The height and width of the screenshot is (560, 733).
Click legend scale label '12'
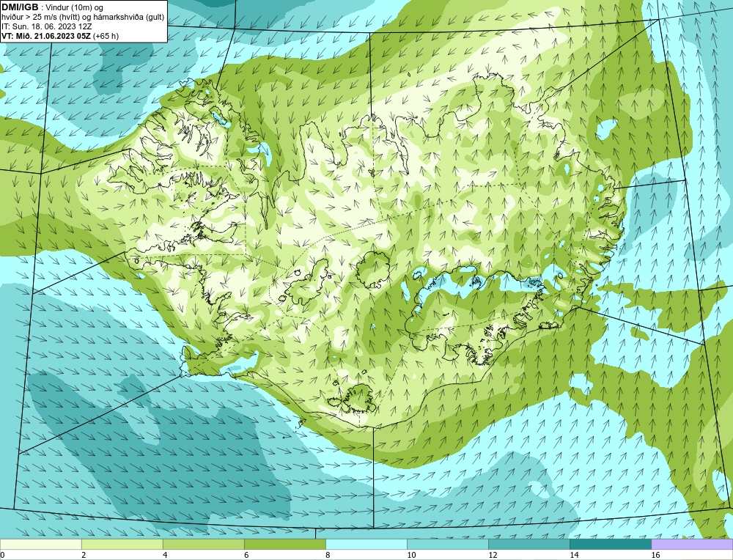click(493, 555)
